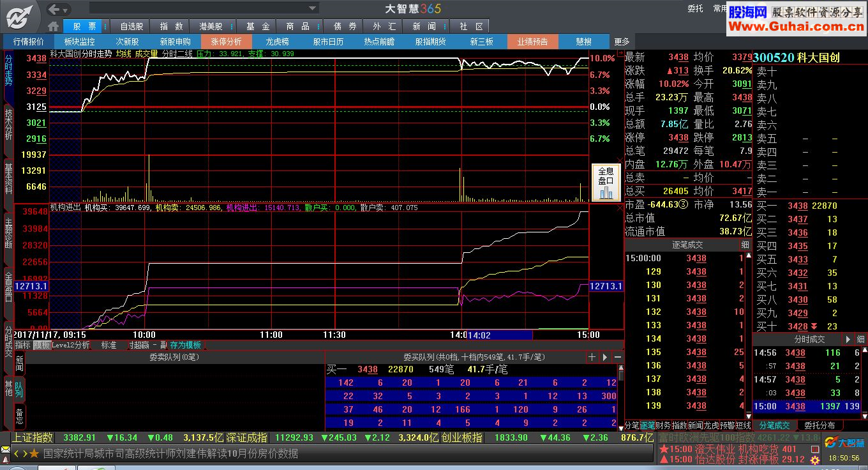Open the 委托 menu
Viewport: 868px width, 470px height.
[x=695, y=9]
